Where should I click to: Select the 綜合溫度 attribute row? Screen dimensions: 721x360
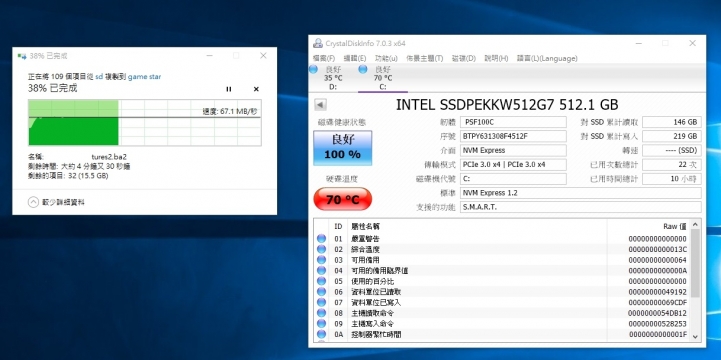[x=502, y=249]
